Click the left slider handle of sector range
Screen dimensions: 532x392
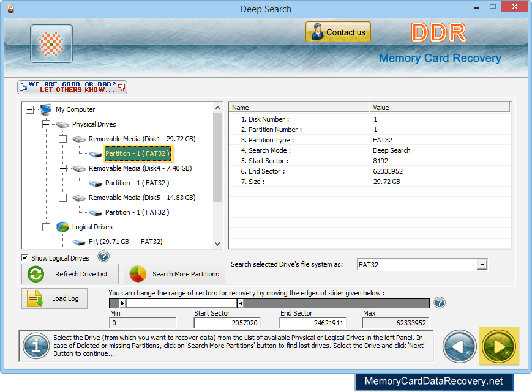[122, 303]
